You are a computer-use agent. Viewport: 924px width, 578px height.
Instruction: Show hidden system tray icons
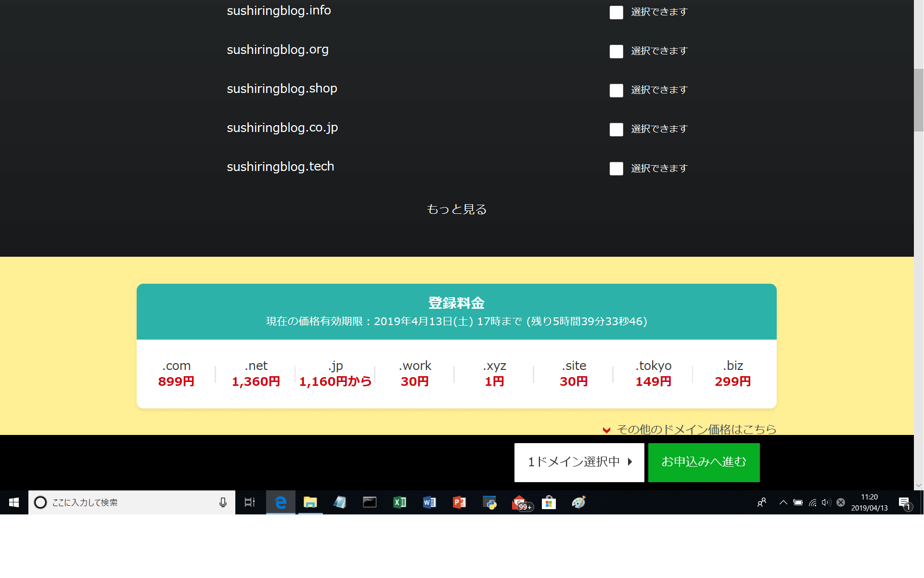pos(783,502)
